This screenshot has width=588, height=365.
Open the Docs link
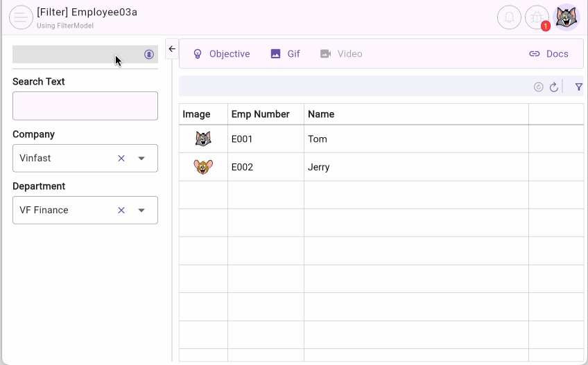pos(548,54)
